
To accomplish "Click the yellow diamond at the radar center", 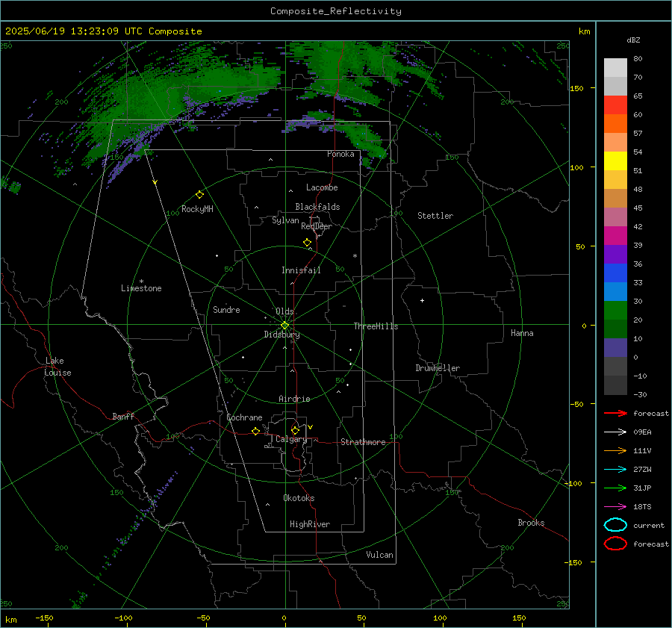I will [285, 326].
